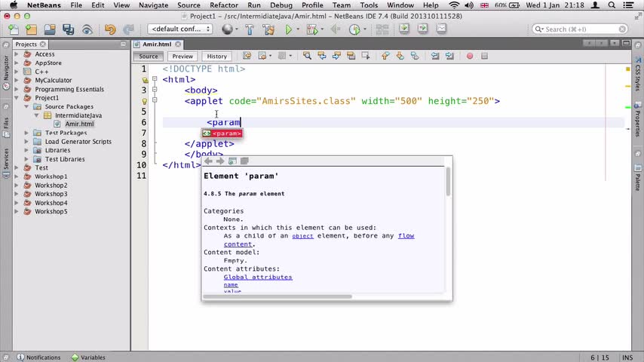644x362 pixels.
Task: Click the Profile Project clock icon
Action: click(x=354, y=29)
